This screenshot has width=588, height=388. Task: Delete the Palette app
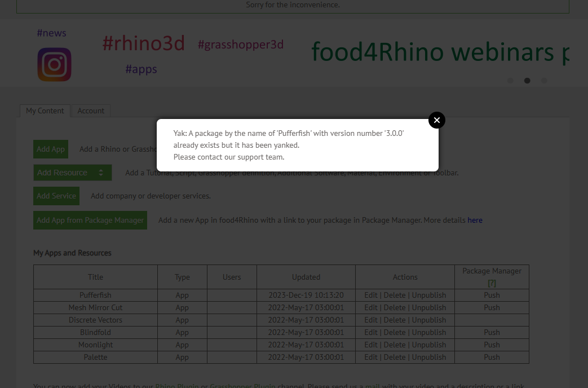tap(395, 357)
